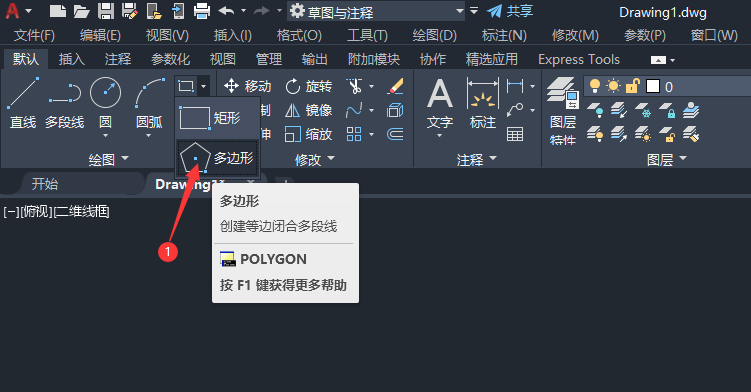
Task: Click the layer 0 white color swatch
Action: [653, 86]
